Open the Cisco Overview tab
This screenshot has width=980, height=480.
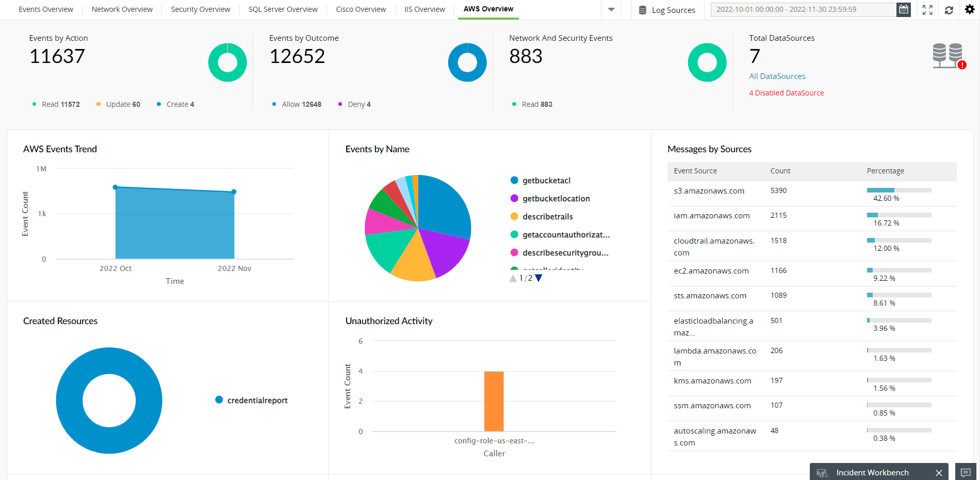click(x=361, y=9)
